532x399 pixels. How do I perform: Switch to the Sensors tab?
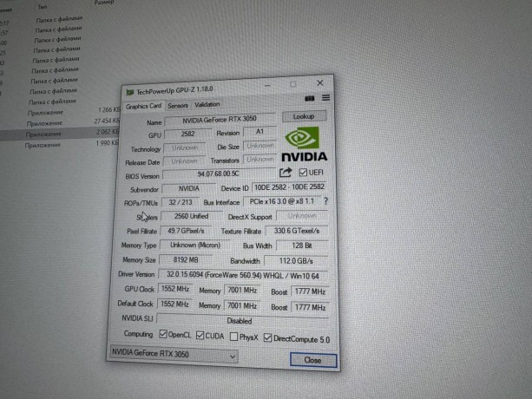click(x=178, y=106)
